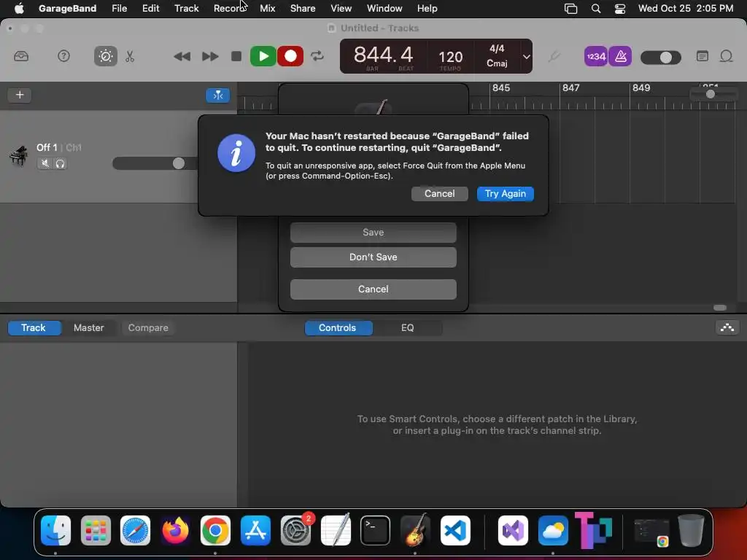This screenshot has width=747, height=560.
Task: Open the LCD display mode dropdown arrow
Action: 526,56
